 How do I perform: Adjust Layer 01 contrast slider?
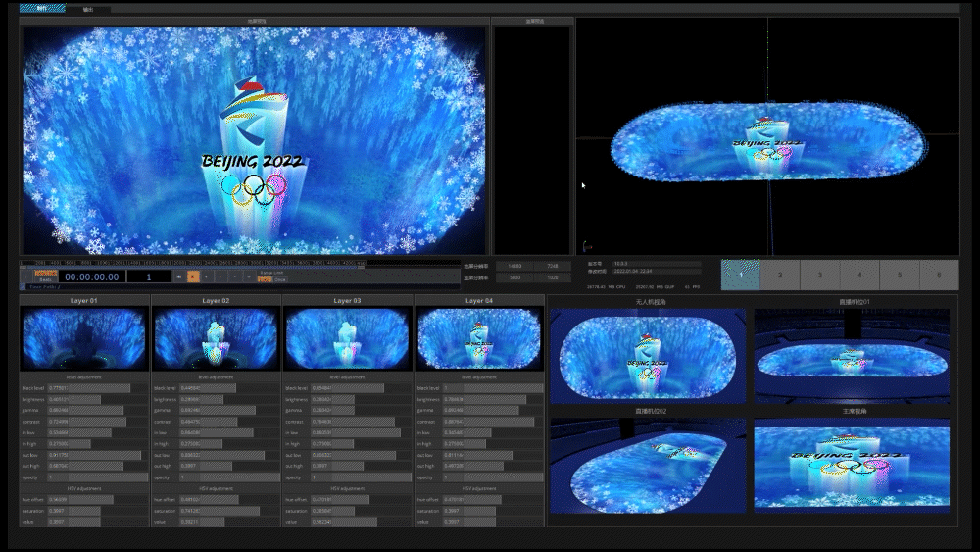tap(97, 422)
